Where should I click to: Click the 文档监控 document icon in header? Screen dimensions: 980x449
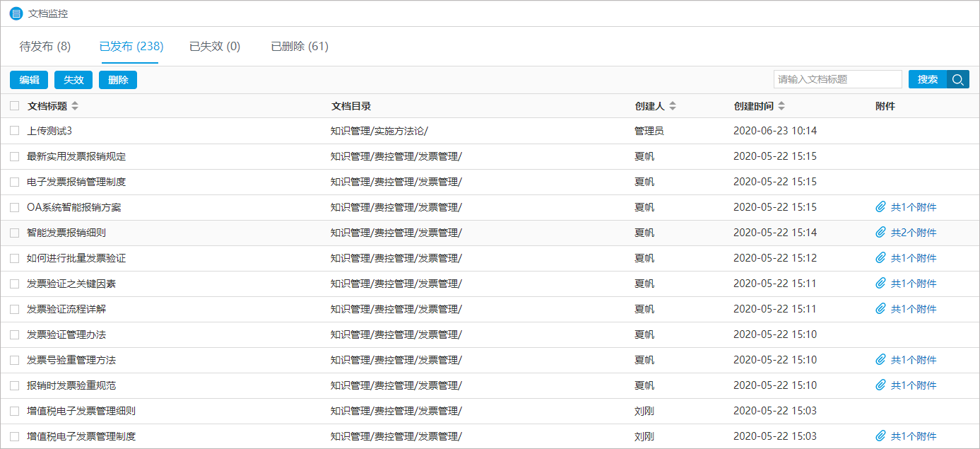16,13
